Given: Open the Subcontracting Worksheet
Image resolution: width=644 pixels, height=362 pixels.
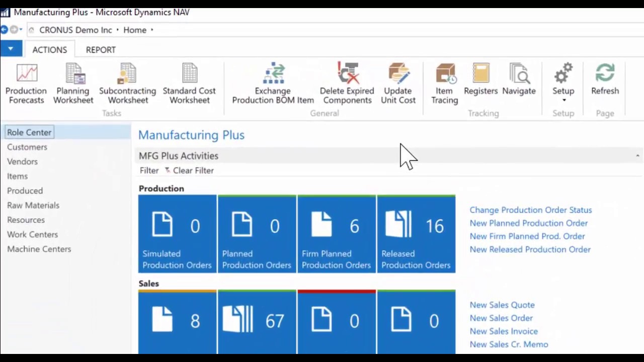Looking at the screenshot, I should coord(127,83).
